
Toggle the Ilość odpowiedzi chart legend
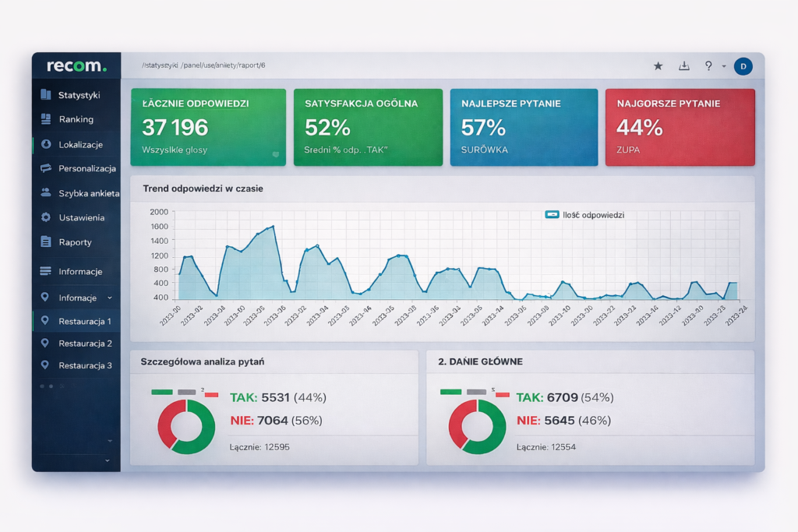coord(552,215)
